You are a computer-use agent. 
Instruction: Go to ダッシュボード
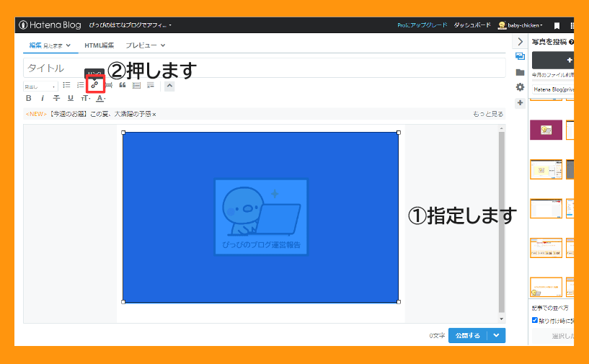coord(472,25)
